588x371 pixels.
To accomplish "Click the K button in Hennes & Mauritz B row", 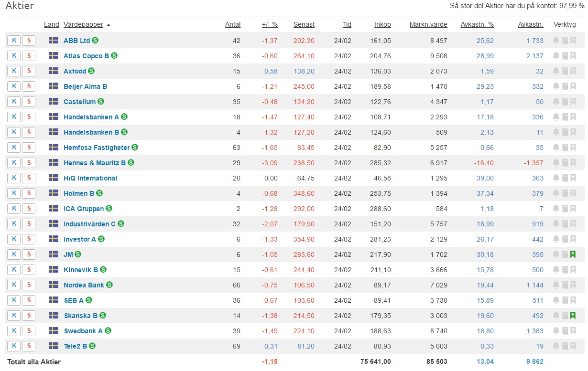I will tap(14, 163).
